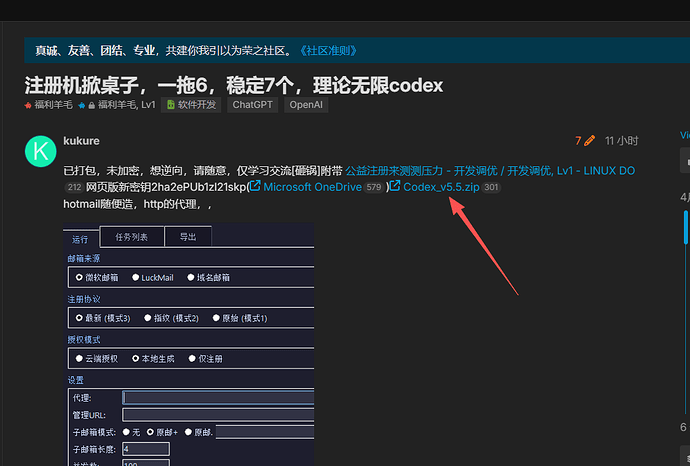Click the 11 小时 post timestamp
This screenshot has height=466, width=690.
(621, 141)
